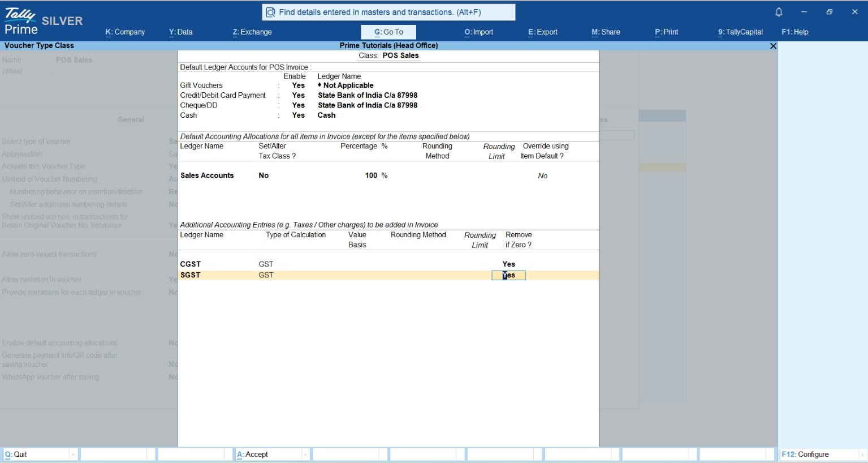Select the CGST ledger name
This screenshot has height=463, width=868.
click(x=191, y=264)
